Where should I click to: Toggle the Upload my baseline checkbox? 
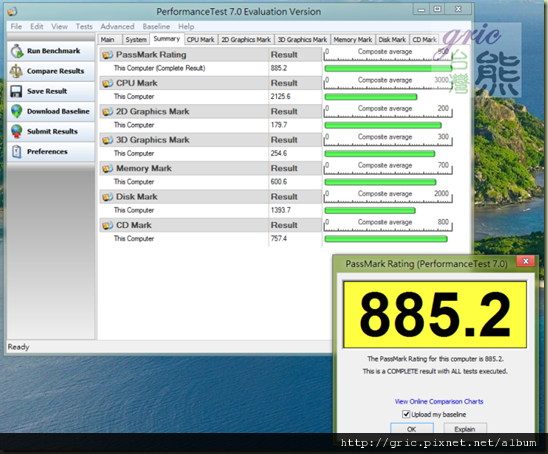click(x=406, y=414)
